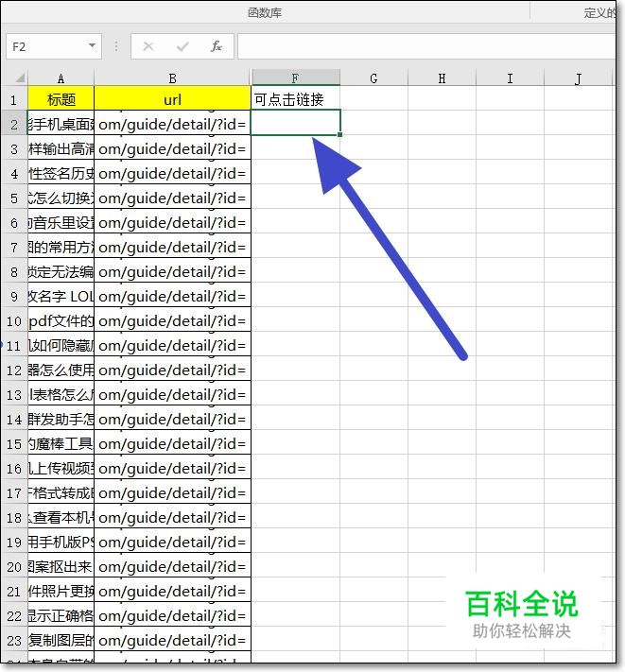Click the Select All corner triangle
This screenshot has width=625, height=672.
point(20,78)
